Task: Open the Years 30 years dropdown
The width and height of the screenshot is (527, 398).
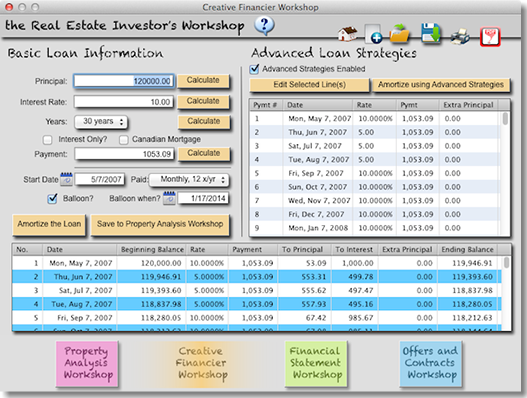Action: [101, 122]
